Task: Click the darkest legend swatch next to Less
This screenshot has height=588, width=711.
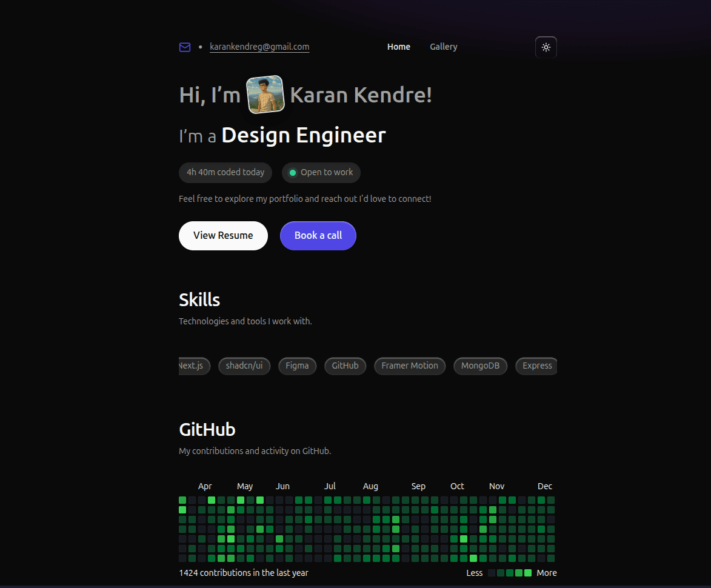Action: (492, 573)
